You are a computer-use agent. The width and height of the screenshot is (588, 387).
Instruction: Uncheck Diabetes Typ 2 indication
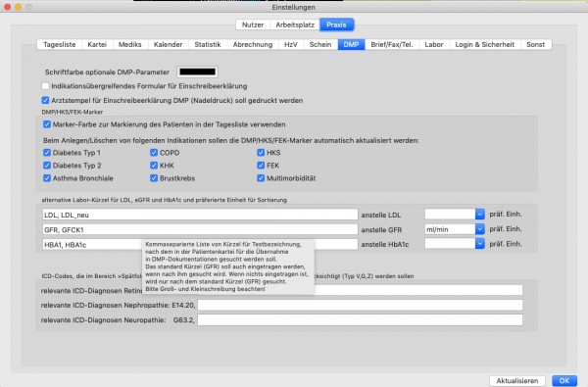47,166
